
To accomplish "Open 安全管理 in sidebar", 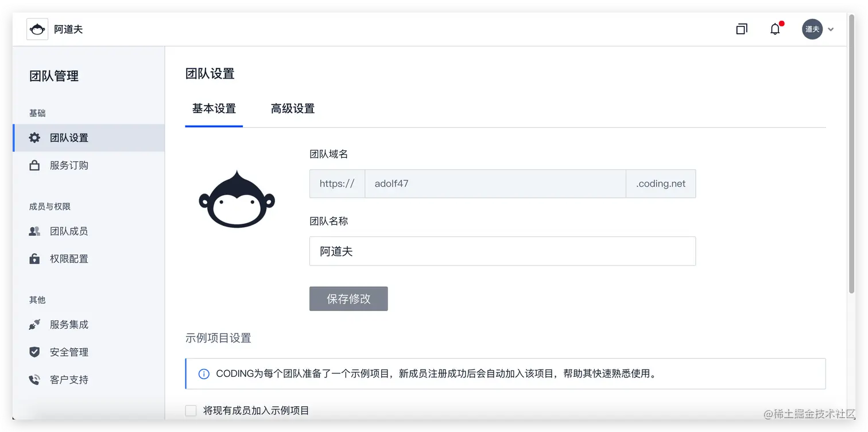I will [88, 352].
